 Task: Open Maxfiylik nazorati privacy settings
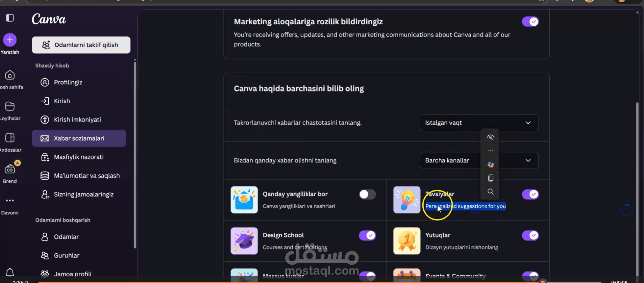[79, 157]
